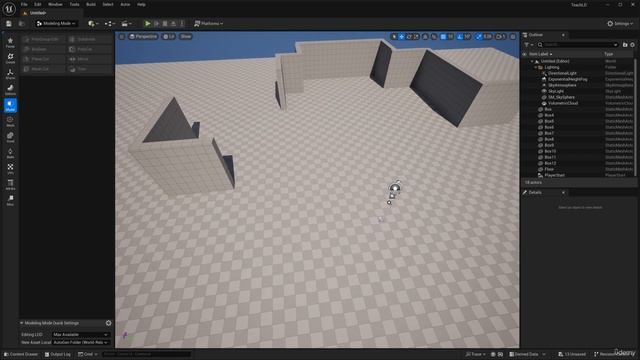Select the Scale gizmo tool

[416, 37]
